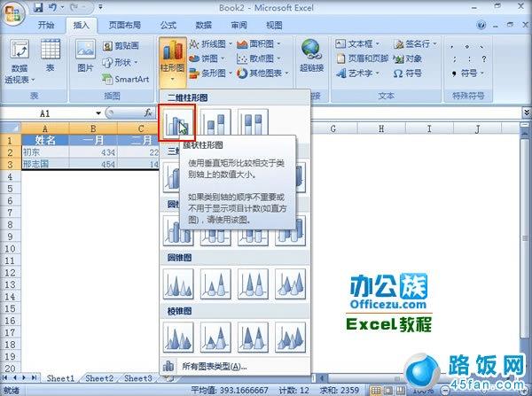Choose the first pyramid chart (棱锥图)

pos(178,337)
